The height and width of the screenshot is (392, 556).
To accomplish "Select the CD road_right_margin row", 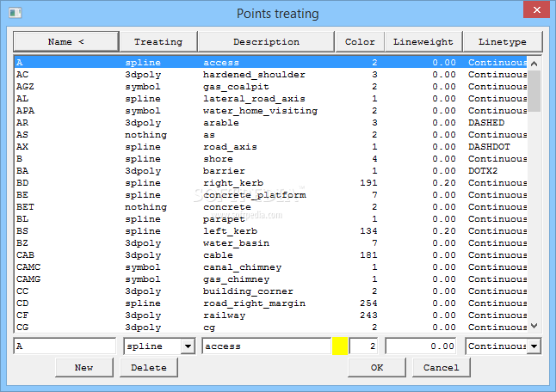I will [x=271, y=303].
